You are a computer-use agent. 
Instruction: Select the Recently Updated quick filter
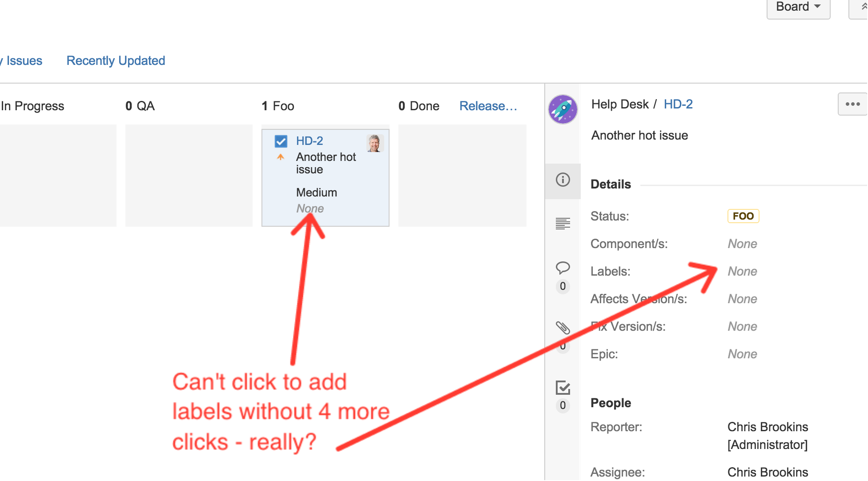[116, 60]
